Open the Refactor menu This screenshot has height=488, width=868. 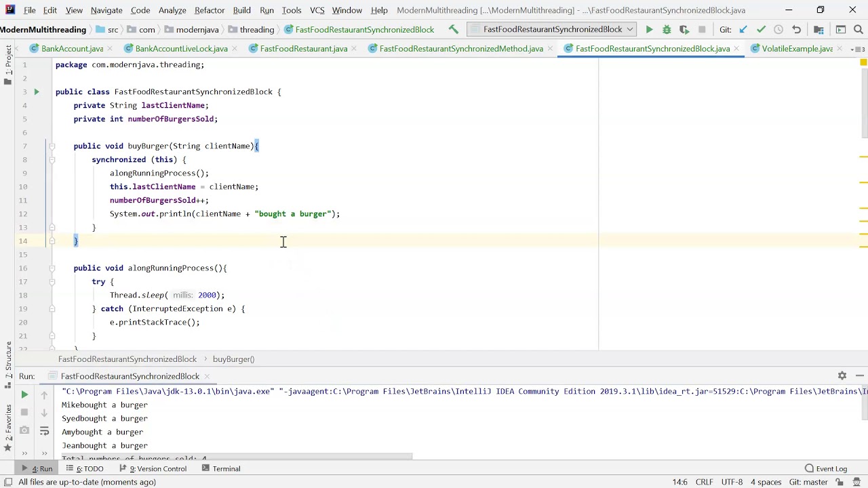click(210, 10)
